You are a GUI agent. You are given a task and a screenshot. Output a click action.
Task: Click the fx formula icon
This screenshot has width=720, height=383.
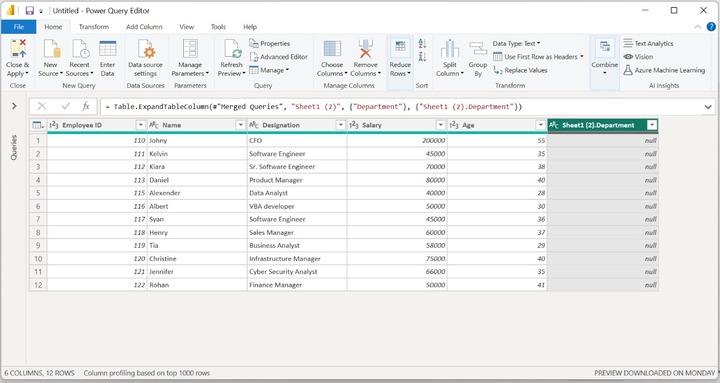[86, 107]
